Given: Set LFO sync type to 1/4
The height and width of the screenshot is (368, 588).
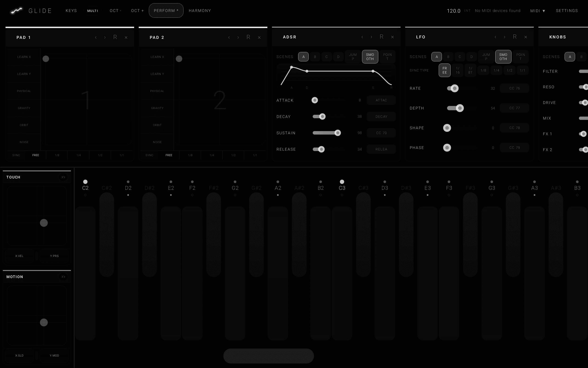Looking at the screenshot, I should (496, 70).
